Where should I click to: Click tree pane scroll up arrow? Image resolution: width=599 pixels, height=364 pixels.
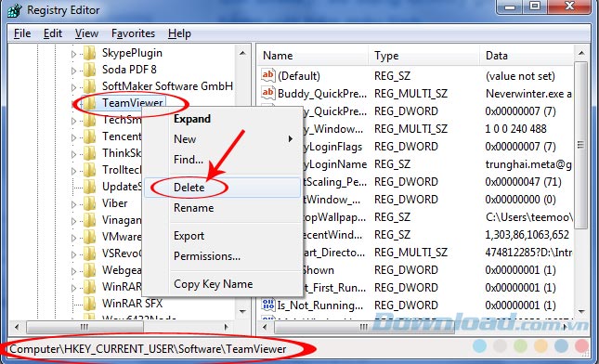[242, 53]
